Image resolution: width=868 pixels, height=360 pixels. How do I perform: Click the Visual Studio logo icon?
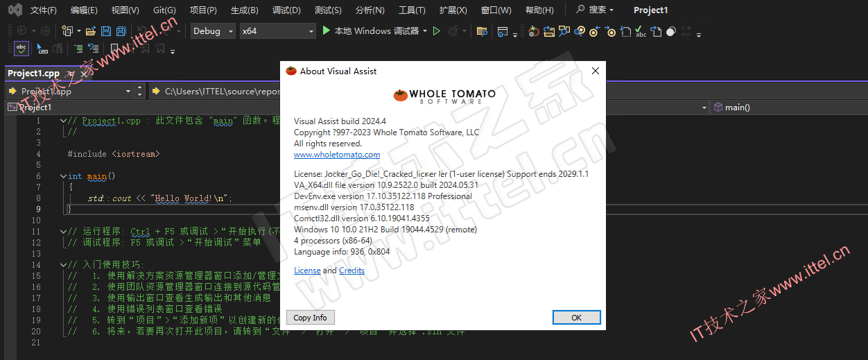14,10
